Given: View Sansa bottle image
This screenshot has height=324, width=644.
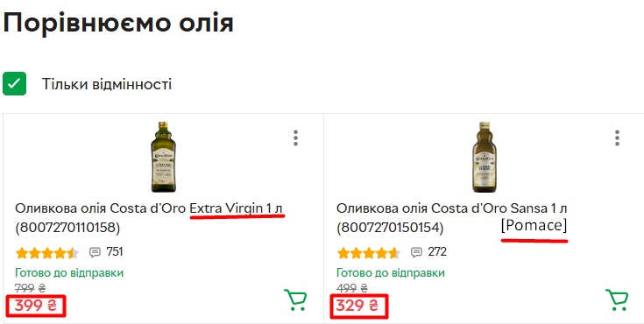Looking at the screenshot, I should pos(485,157).
